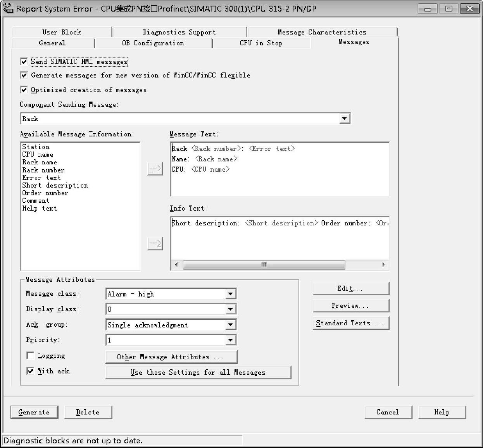Click the Standard Texts button
This screenshot has height=448, width=483.
(x=350, y=323)
